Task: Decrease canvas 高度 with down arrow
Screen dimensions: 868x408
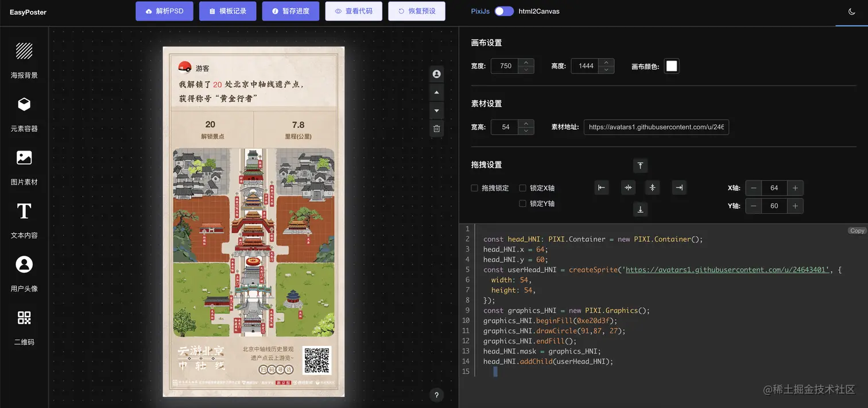Action: 606,70
